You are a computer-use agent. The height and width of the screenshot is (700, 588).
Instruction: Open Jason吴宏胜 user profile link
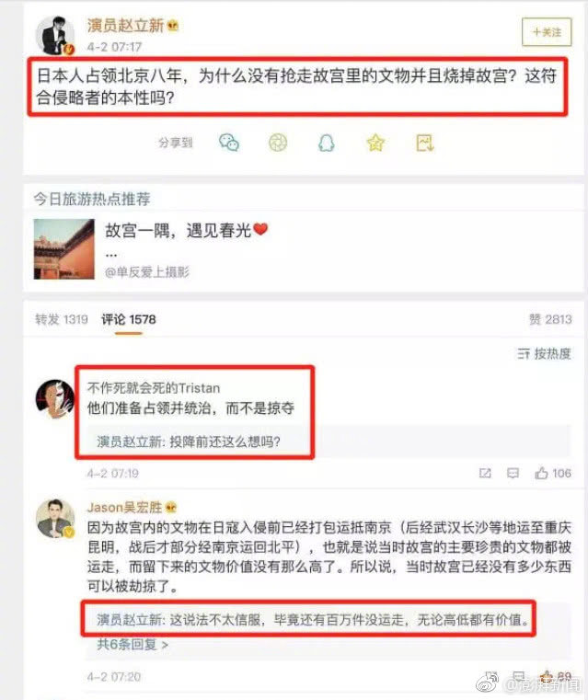tap(124, 507)
